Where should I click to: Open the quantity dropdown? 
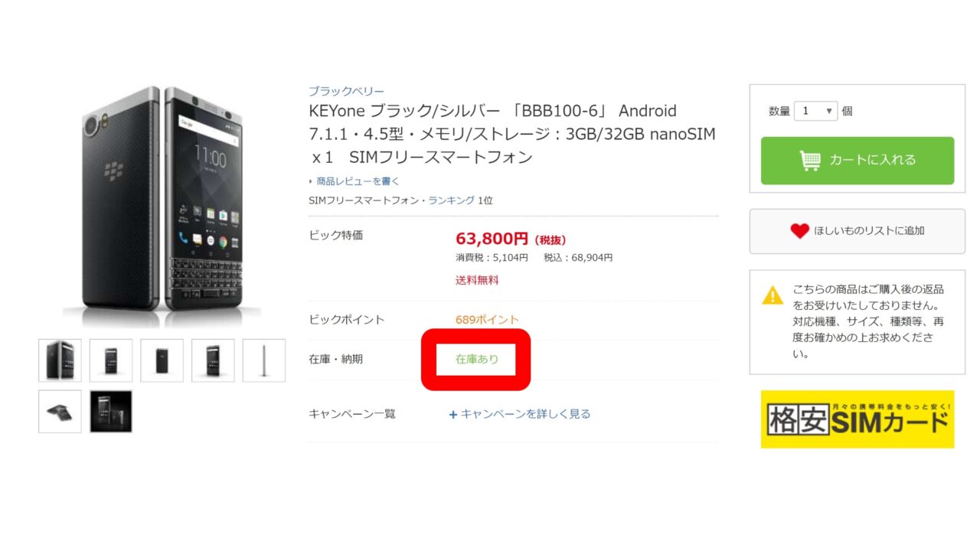coord(816,111)
